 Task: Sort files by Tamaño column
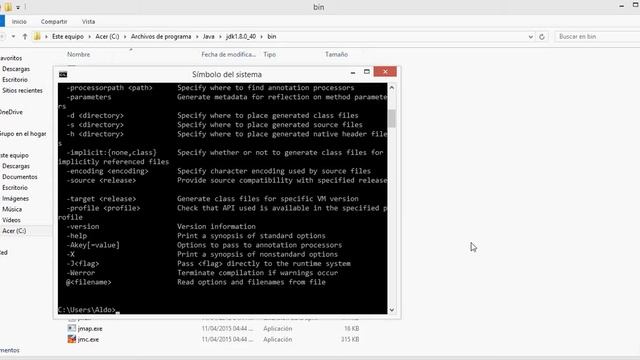(x=336, y=54)
